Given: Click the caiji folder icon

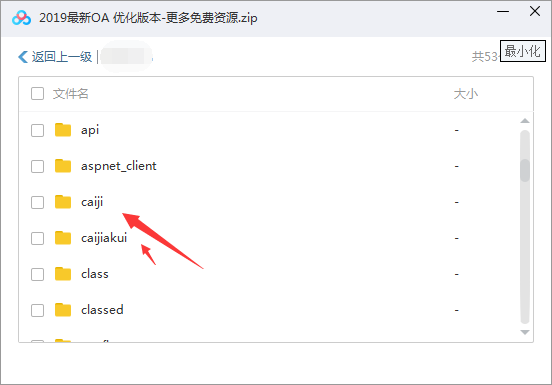Looking at the screenshot, I should click(x=63, y=202).
